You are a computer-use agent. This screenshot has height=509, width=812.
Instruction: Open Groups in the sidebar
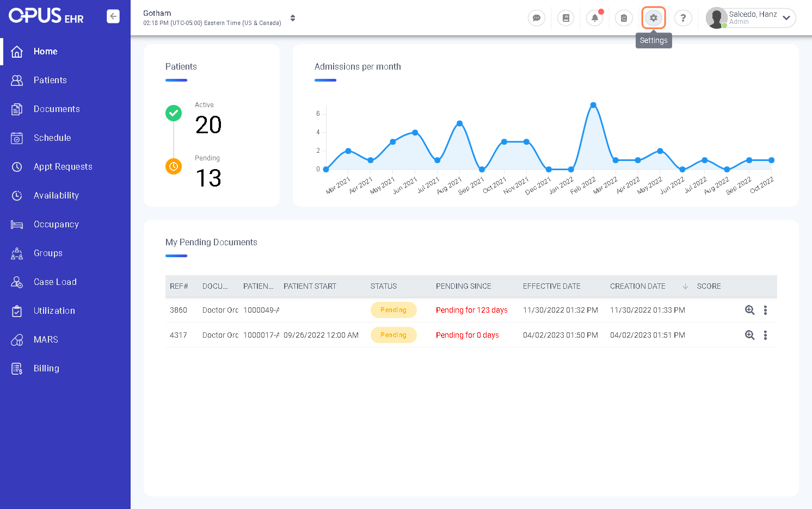pyautogui.click(x=48, y=253)
